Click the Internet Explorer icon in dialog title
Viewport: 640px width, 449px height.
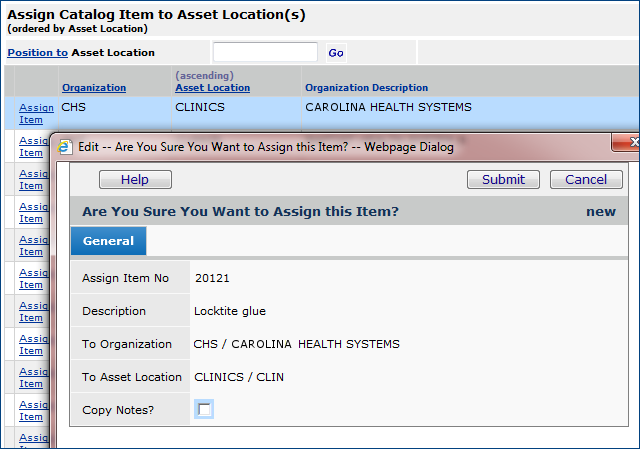65,146
